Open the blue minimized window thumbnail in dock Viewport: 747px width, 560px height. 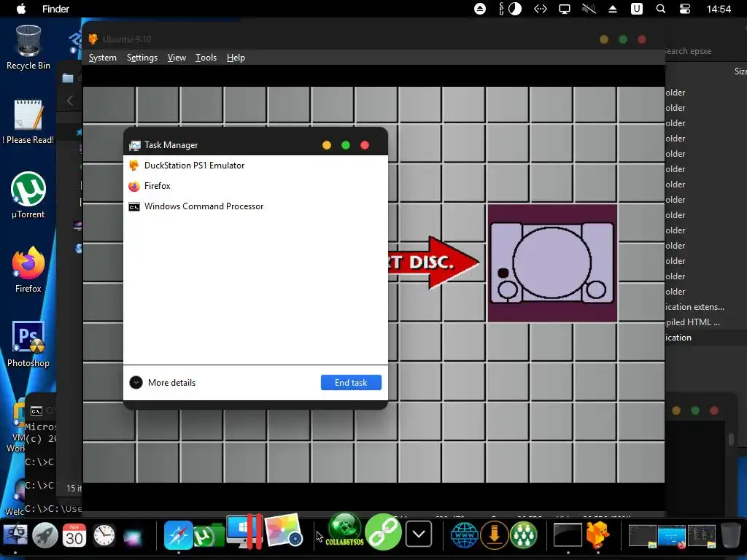pos(672,536)
